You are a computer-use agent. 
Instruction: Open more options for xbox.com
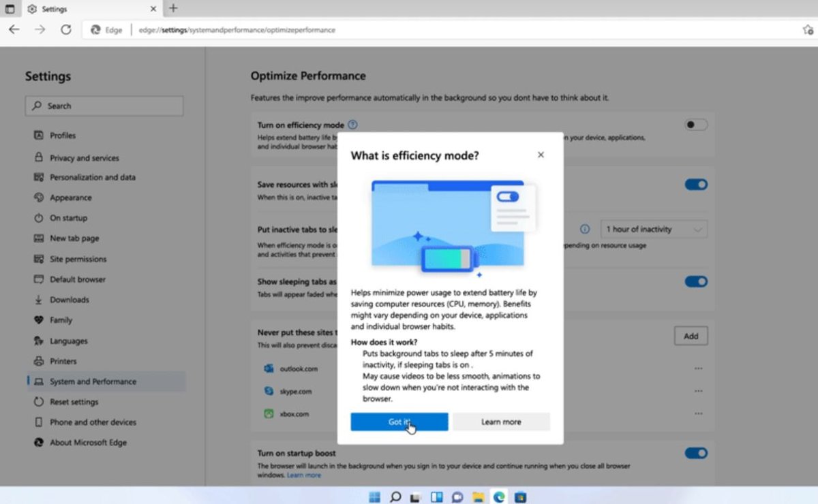[x=698, y=413]
